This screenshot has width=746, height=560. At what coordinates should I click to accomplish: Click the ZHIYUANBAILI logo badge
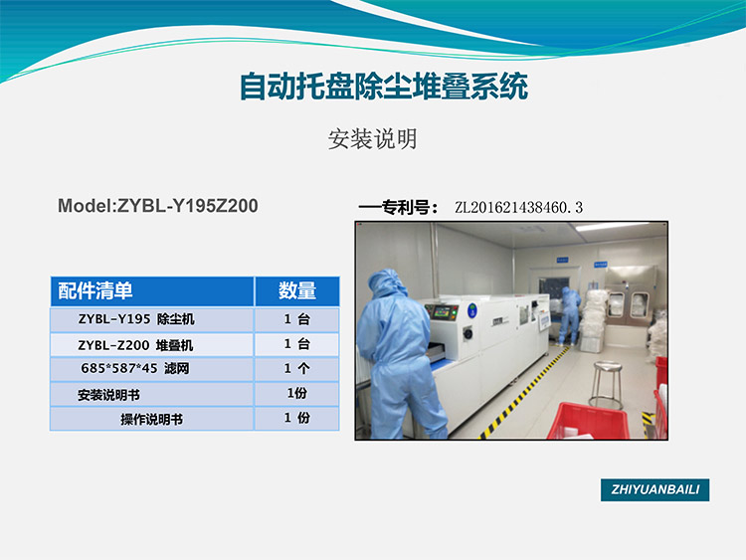tap(654, 490)
